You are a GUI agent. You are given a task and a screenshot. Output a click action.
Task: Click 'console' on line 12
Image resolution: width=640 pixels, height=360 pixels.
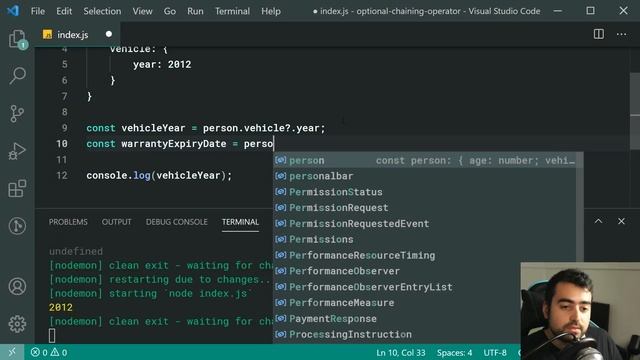pyautogui.click(x=107, y=176)
